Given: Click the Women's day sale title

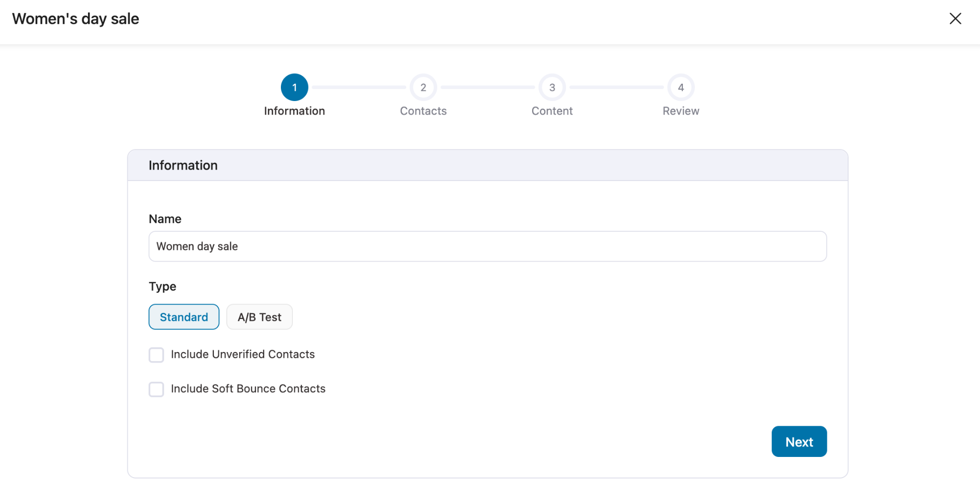Looking at the screenshot, I should click(75, 19).
